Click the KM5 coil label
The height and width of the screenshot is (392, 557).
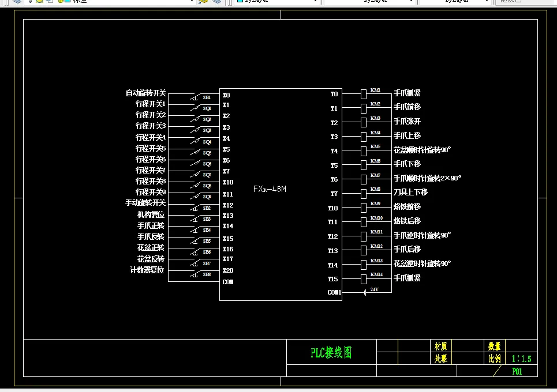point(376,146)
